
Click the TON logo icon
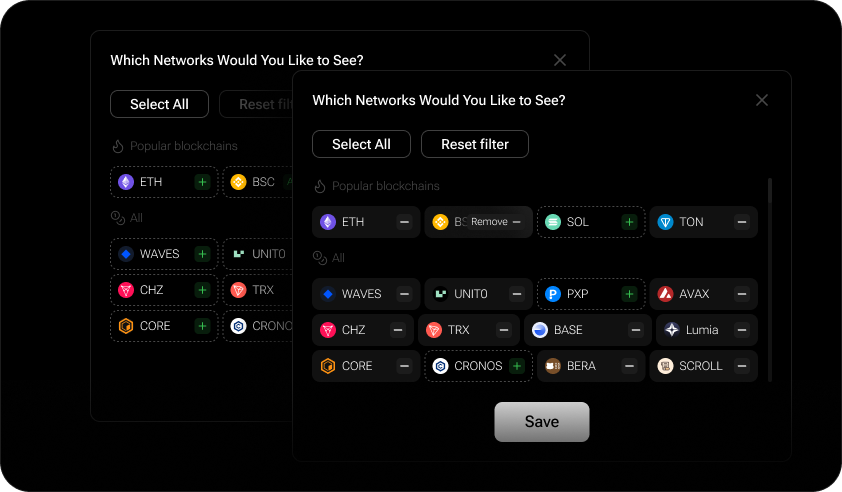665,222
